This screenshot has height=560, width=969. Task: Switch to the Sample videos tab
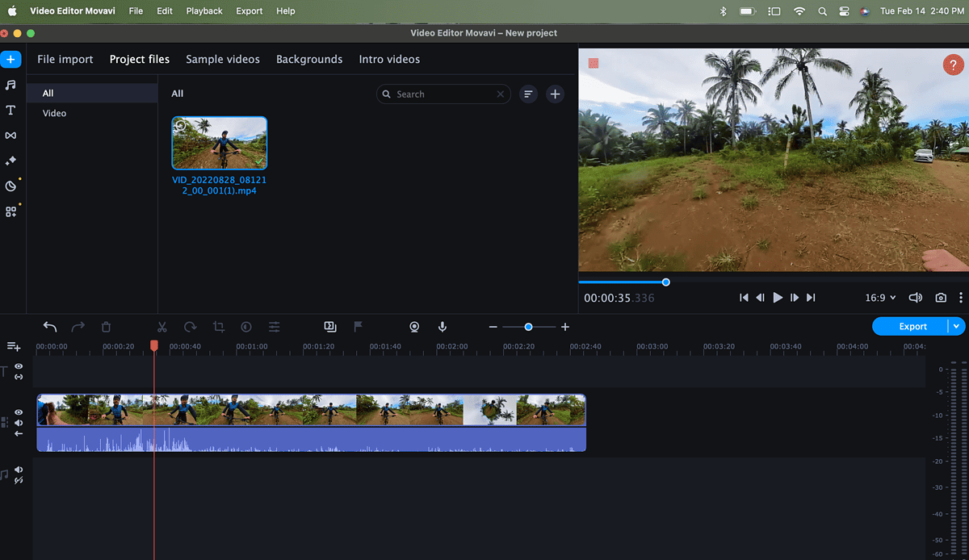tap(223, 60)
